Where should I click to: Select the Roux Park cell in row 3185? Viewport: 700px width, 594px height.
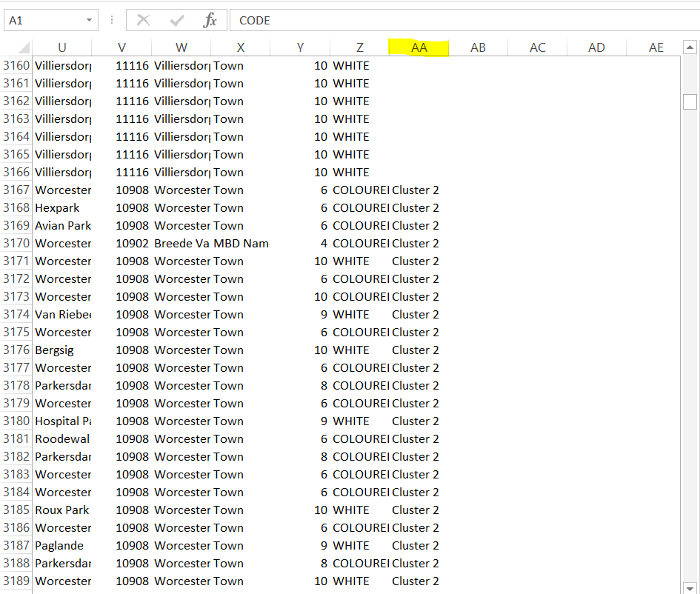[x=62, y=510]
